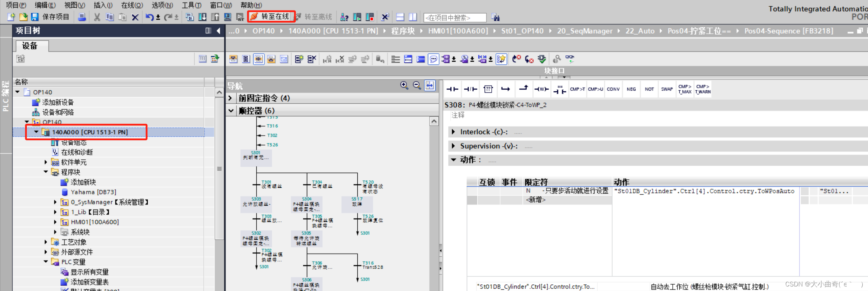
Task: Zoom in on navigation view
Action: 404,85
